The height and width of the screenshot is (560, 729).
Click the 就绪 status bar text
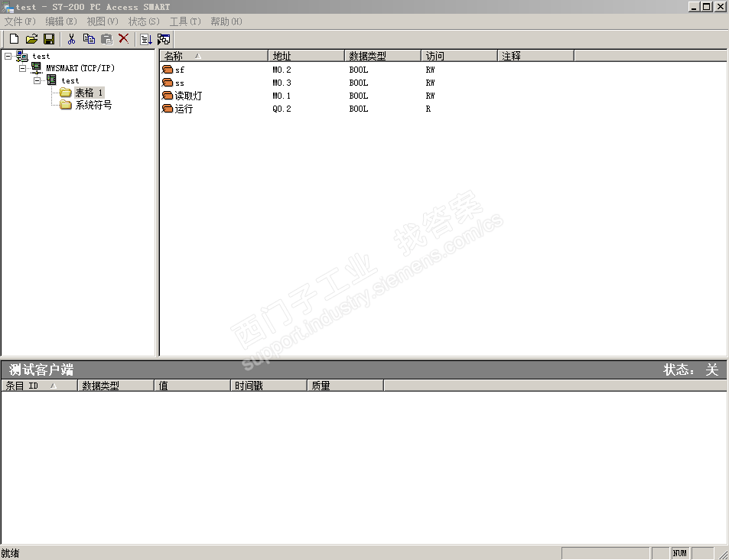click(10, 553)
